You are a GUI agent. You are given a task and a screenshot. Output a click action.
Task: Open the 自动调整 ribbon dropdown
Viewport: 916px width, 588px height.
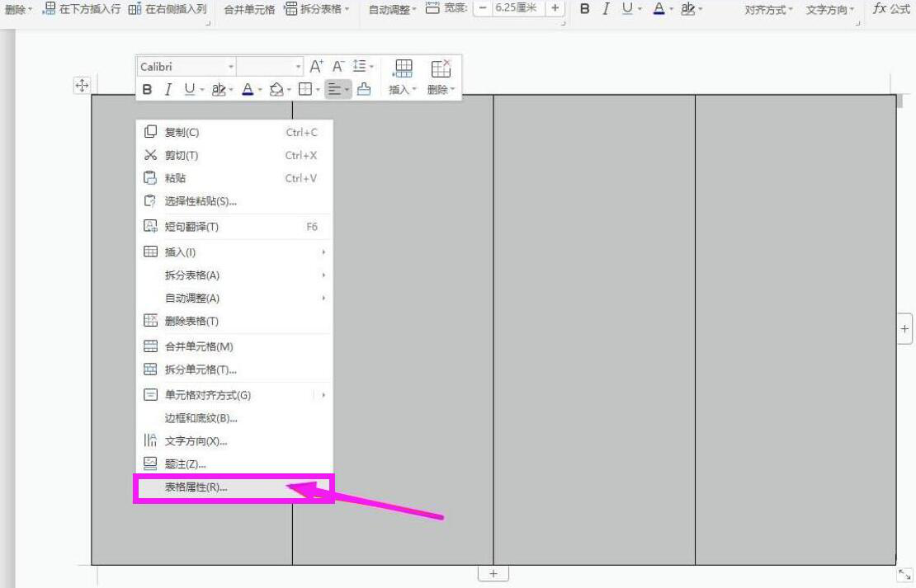click(x=392, y=9)
